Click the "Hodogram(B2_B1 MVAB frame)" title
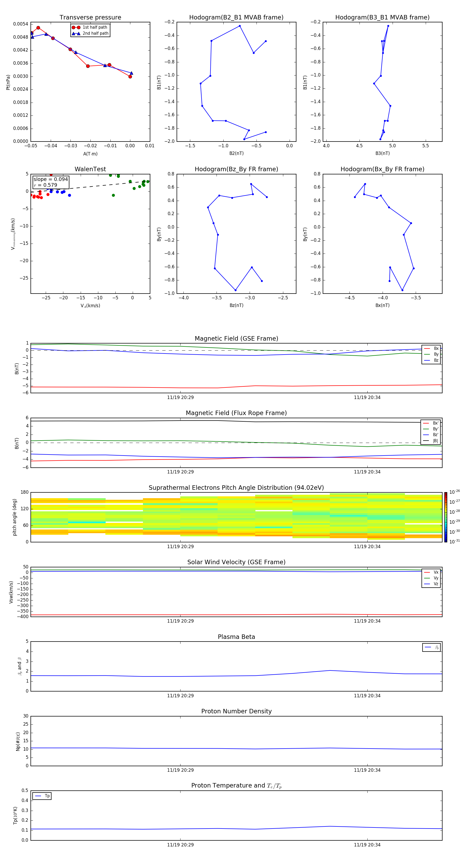Image resolution: width=473 pixels, height=868 pixels. [236, 18]
